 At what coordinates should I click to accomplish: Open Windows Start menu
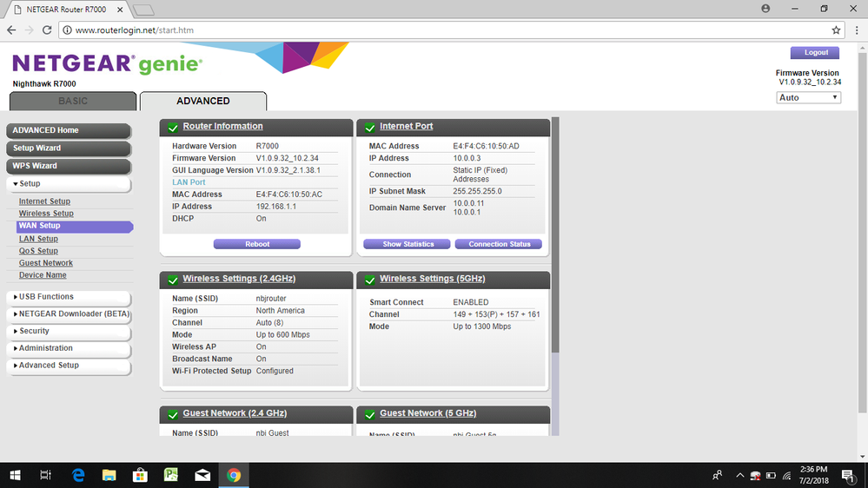click(x=15, y=475)
